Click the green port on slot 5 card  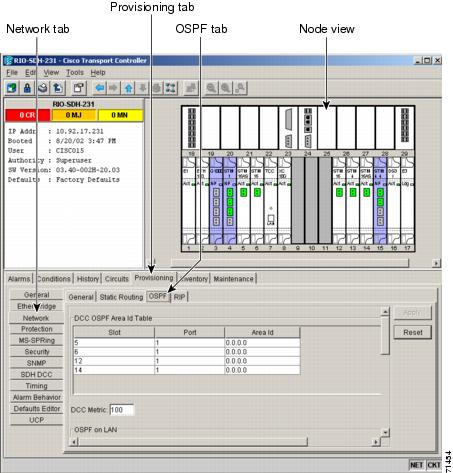pyautogui.click(x=243, y=193)
